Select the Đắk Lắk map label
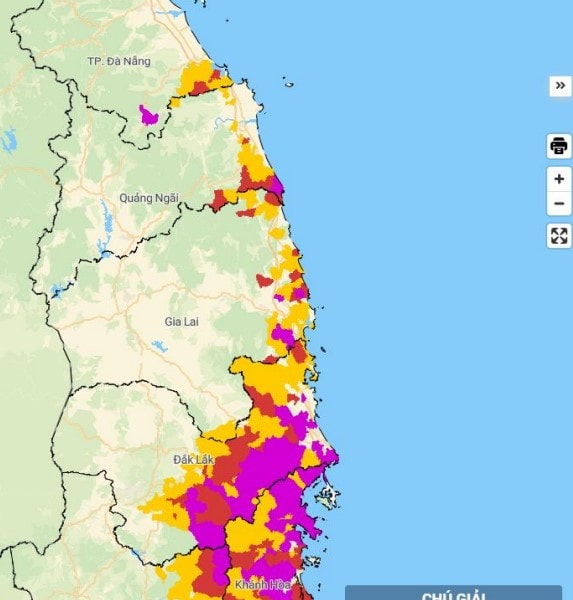Viewport: 573px width, 600px height. (x=193, y=460)
